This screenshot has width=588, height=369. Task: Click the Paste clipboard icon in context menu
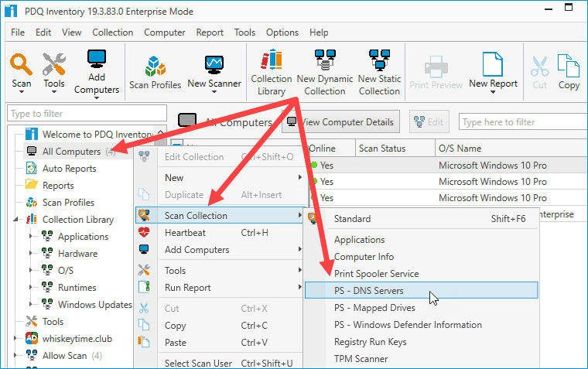click(144, 342)
